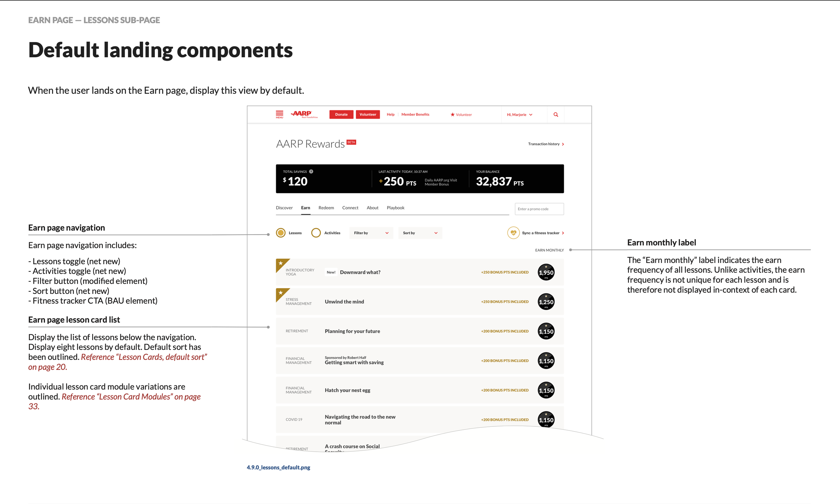
Task: Select the Lessons toggle
Action: (289, 233)
